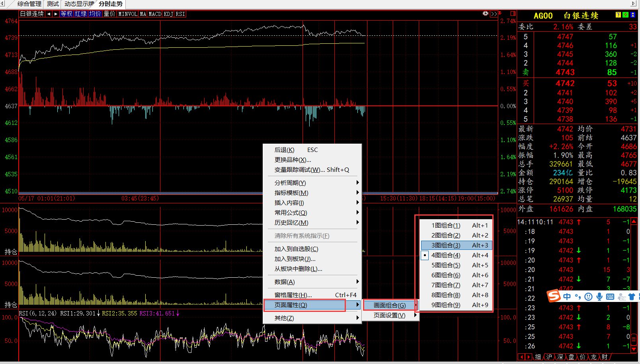This screenshot has height=364, width=640.
Task: Switch to 动态显示牌 tab
Action: tap(79, 4)
